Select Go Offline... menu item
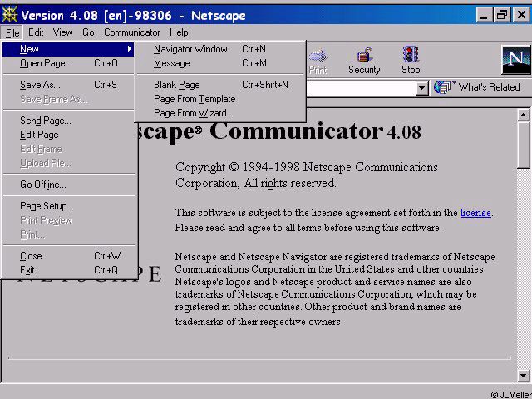 [69, 185]
